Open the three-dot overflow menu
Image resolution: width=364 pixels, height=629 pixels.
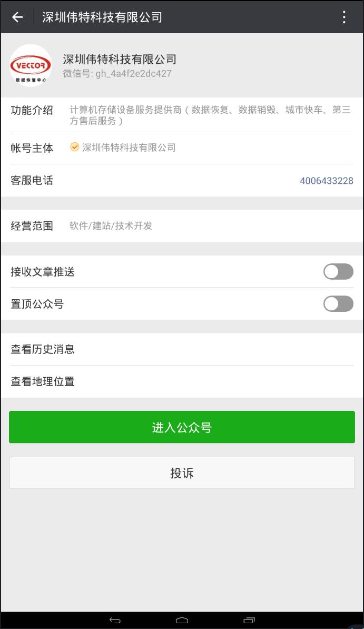tap(343, 17)
